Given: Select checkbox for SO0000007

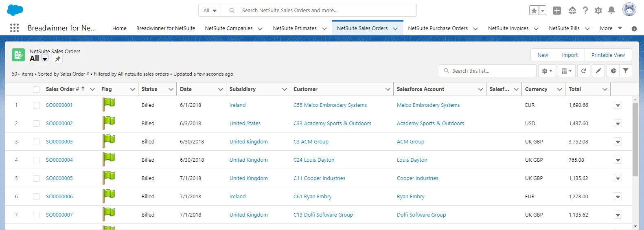Looking at the screenshot, I should 36,215.
